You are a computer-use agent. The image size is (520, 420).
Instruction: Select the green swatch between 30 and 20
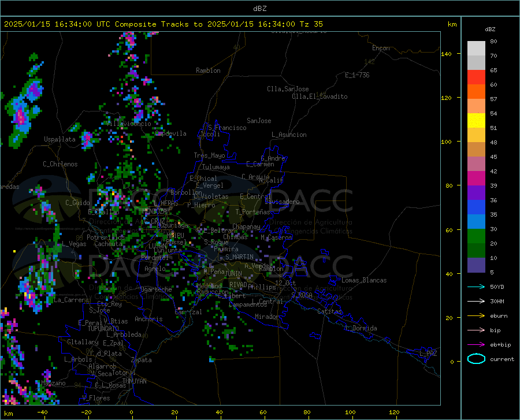(x=476, y=236)
